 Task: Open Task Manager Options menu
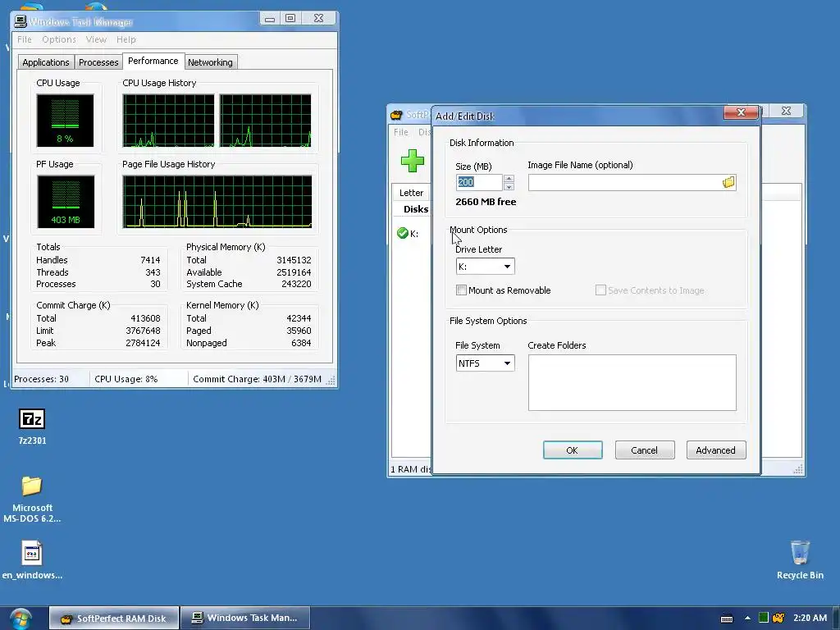tap(59, 39)
